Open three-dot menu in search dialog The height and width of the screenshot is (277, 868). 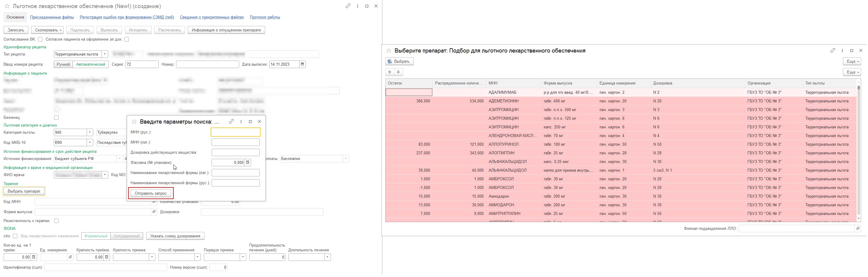click(241, 121)
